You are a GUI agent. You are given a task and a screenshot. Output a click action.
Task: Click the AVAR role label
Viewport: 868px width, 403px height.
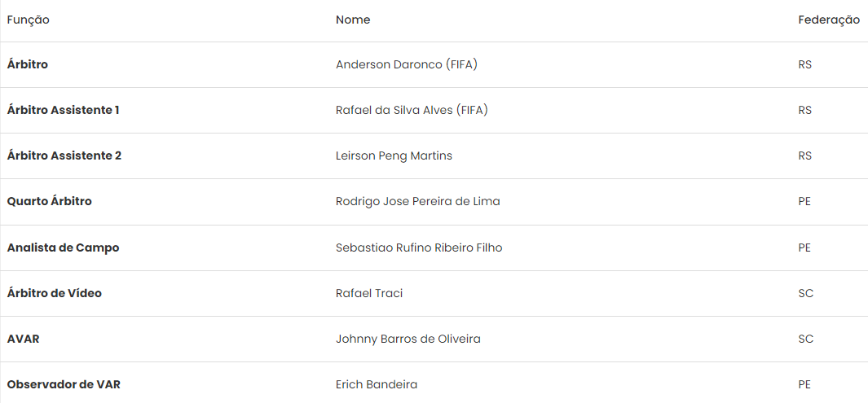23,339
